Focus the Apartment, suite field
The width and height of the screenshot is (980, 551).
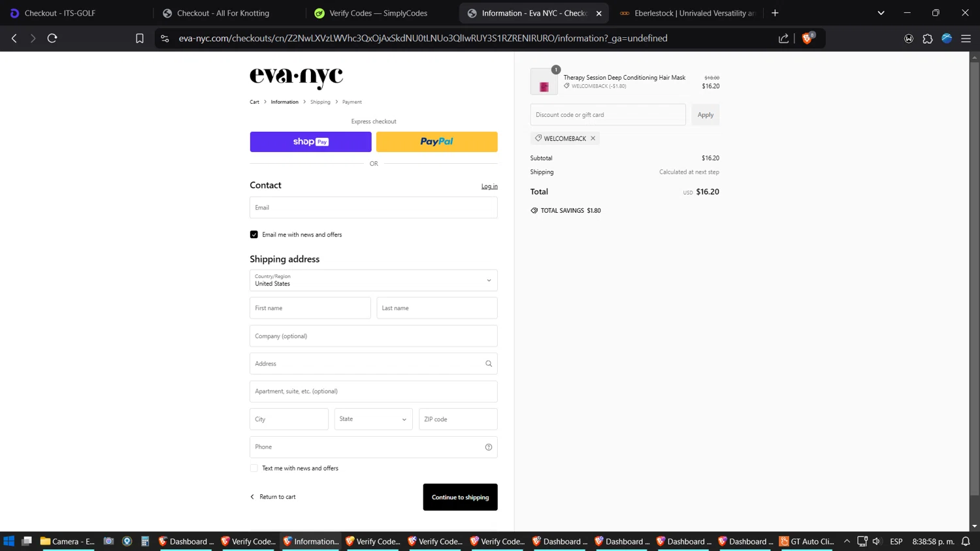click(x=373, y=391)
